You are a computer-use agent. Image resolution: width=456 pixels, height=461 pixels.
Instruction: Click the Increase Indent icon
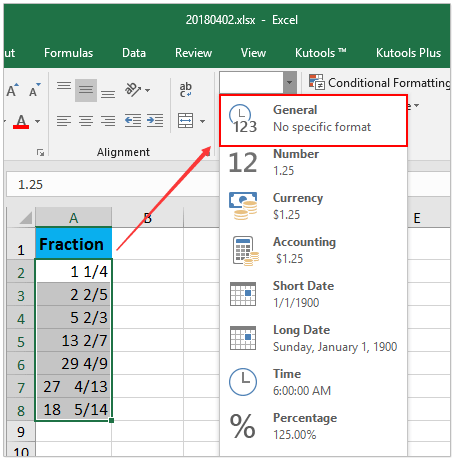(155, 121)
